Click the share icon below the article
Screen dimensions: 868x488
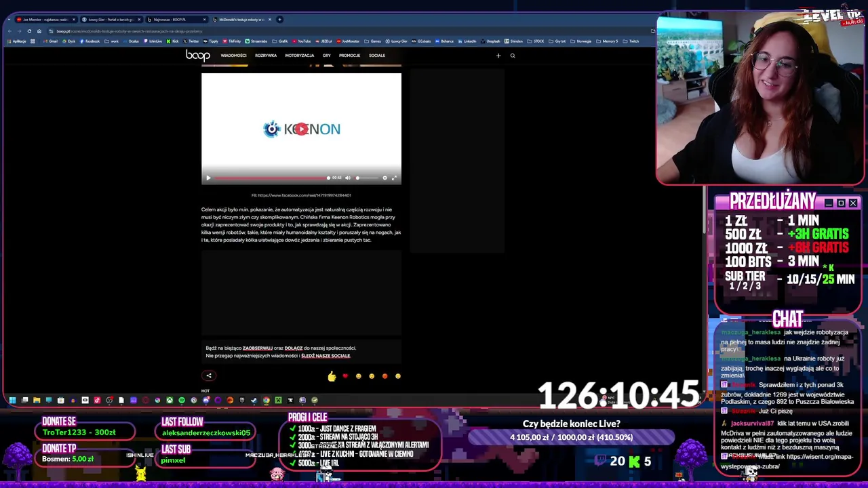pos(209,375)
